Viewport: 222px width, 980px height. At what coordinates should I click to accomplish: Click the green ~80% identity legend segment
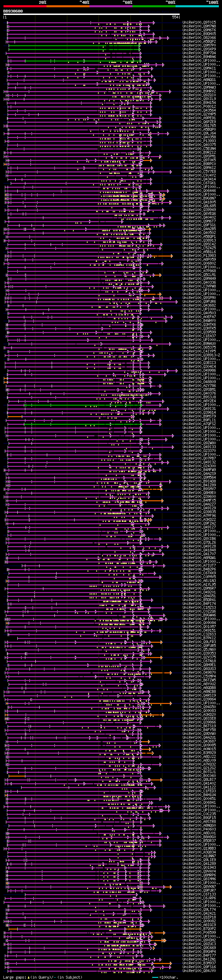(x=154, y=6)
